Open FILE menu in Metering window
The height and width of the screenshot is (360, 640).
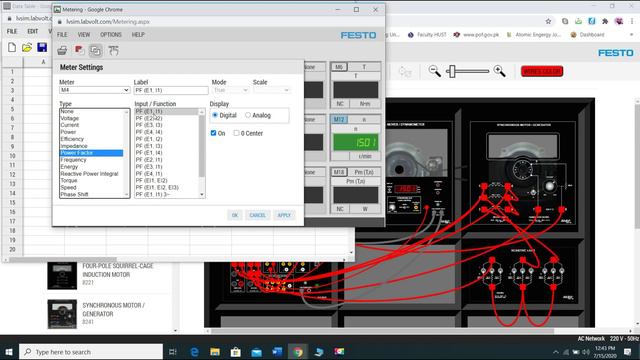pyautogui.click(x=62, y=35)
